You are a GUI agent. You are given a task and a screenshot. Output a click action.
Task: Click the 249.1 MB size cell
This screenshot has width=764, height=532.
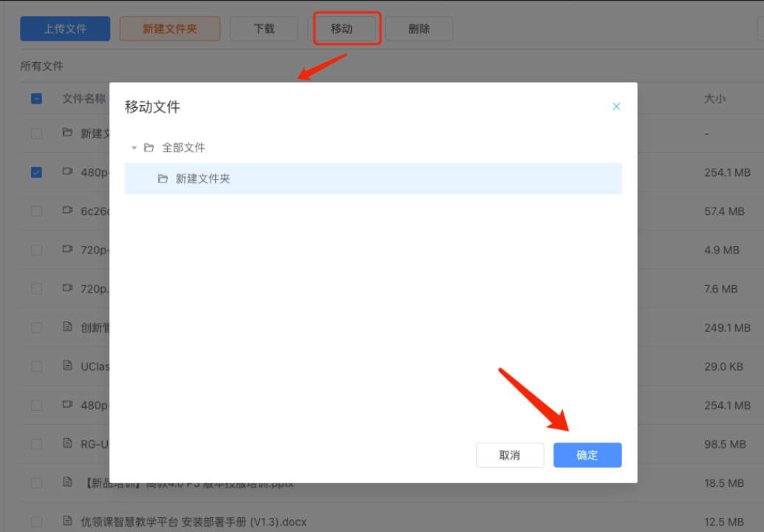point(727,327)
